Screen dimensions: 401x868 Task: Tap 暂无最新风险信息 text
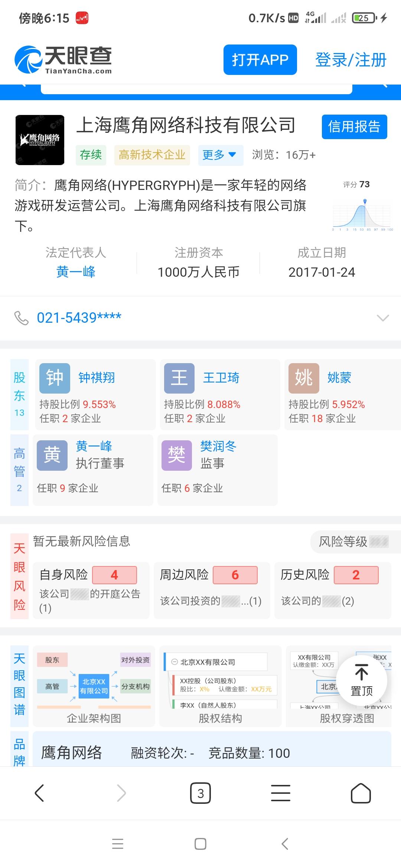[x=82, y=542]
